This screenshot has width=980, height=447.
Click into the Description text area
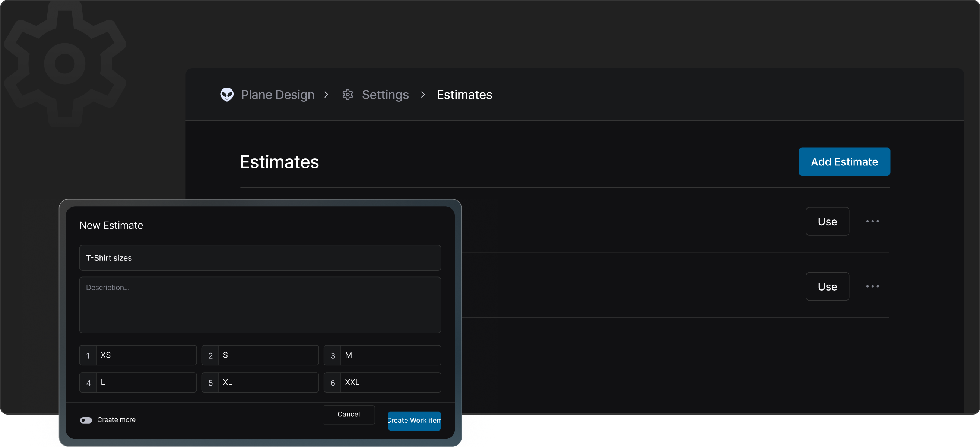coord(260,305)
